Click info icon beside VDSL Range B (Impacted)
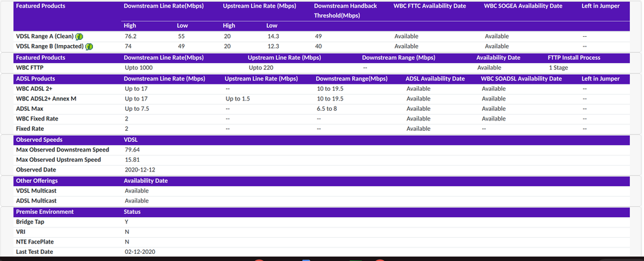Viewport: 644px width, 261px height. (90, 46)
